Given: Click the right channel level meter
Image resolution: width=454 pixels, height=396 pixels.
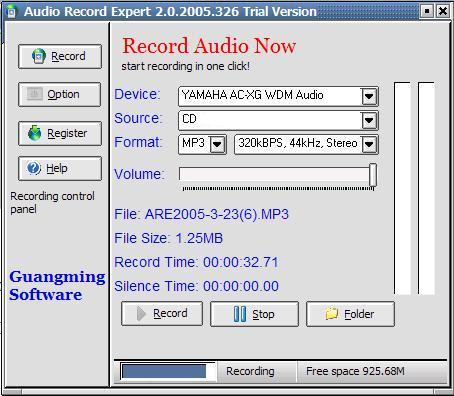Looking at the screenshot, I should click(x=426, y=188).
